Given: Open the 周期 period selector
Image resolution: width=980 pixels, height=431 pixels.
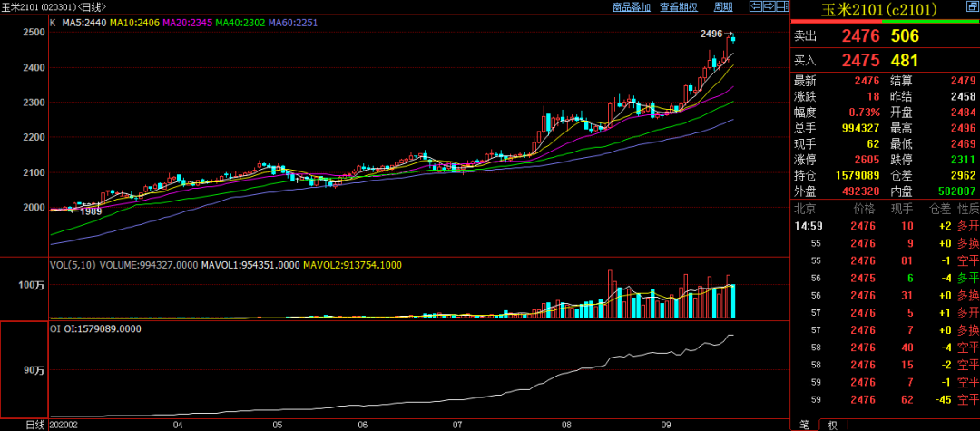Looking at the screenshot, I should [723, 7].
